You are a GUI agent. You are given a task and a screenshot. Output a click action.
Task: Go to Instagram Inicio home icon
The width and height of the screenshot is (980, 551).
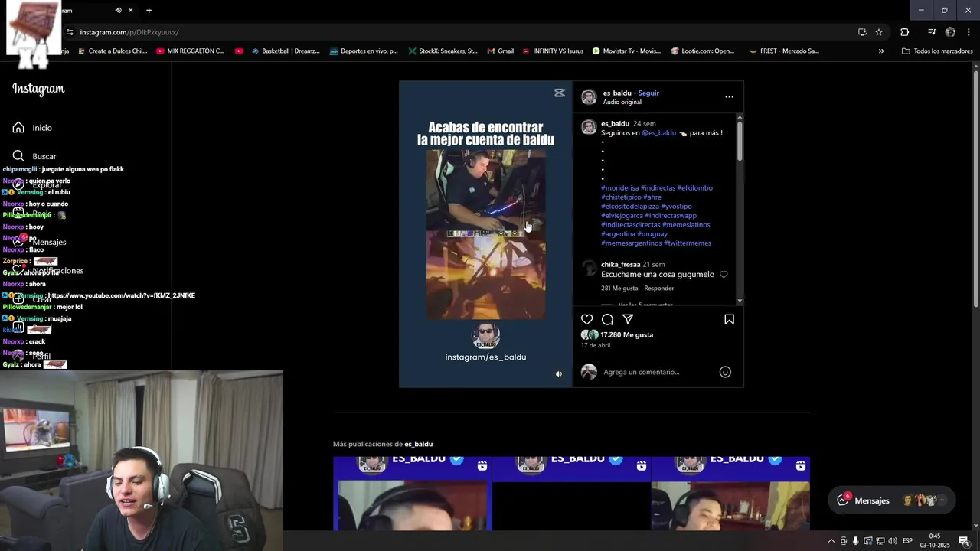(18, 127)
